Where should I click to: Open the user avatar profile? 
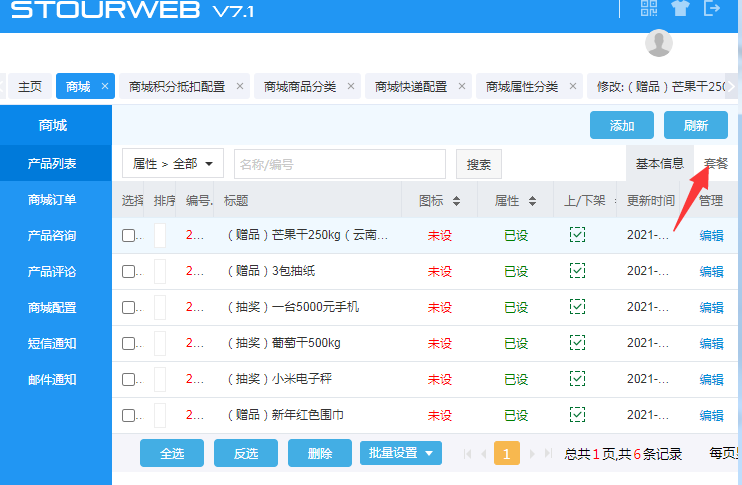click(658, 43)
